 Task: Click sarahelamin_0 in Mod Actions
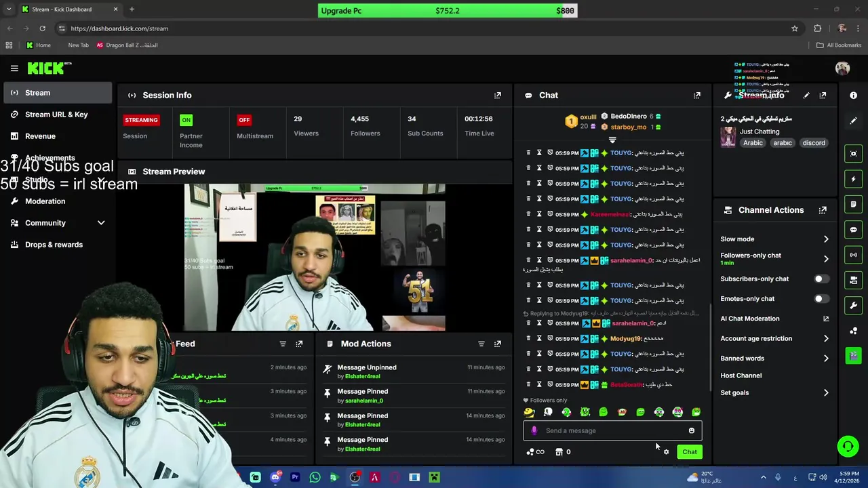pos(364,401)
